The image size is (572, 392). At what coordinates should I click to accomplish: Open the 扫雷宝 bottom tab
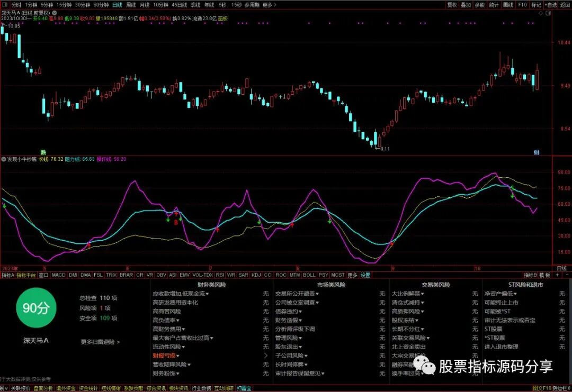(x=244, y=388)
